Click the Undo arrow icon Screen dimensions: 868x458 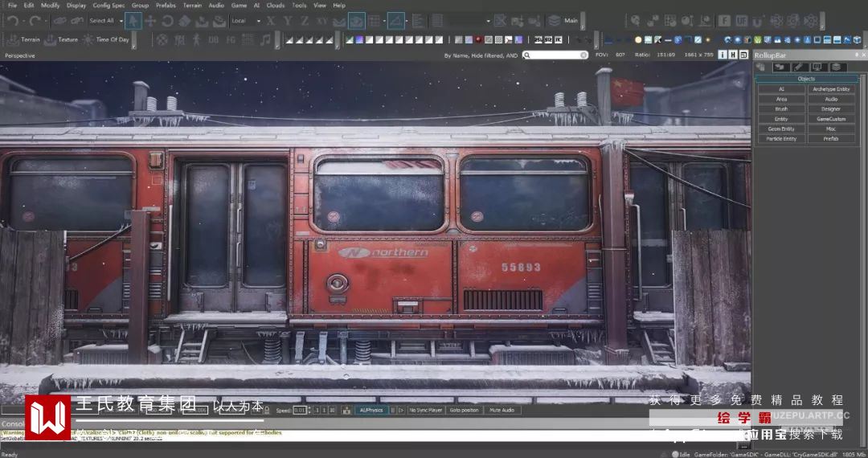(x=12, y=21)
